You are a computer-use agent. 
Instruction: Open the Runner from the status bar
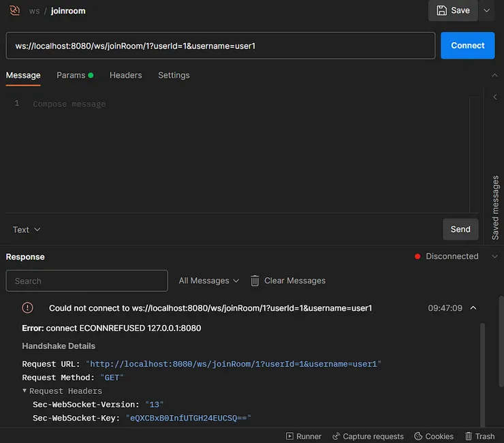(304, 436)
